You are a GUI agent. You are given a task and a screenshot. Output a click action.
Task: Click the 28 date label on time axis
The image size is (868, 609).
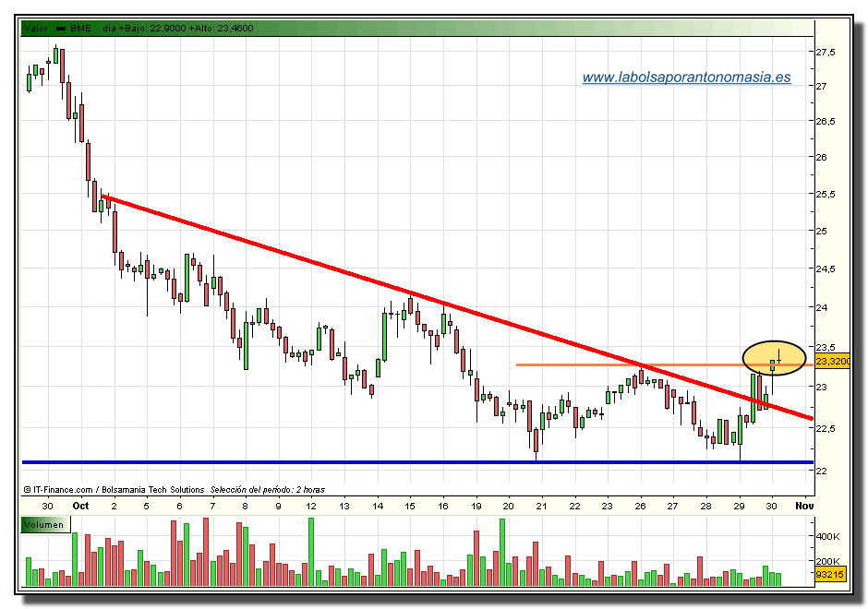click(x=705, y=506)
